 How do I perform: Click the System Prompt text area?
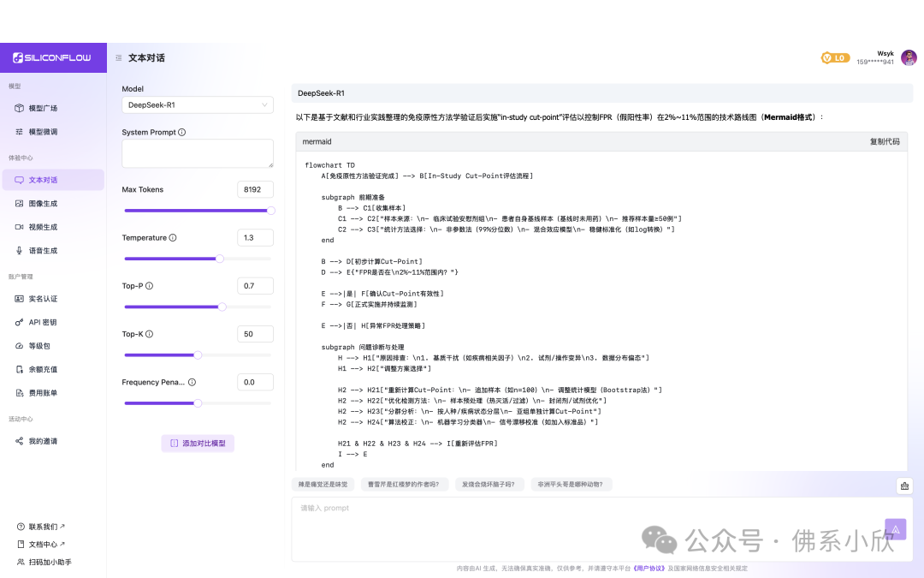pos(198,154)
